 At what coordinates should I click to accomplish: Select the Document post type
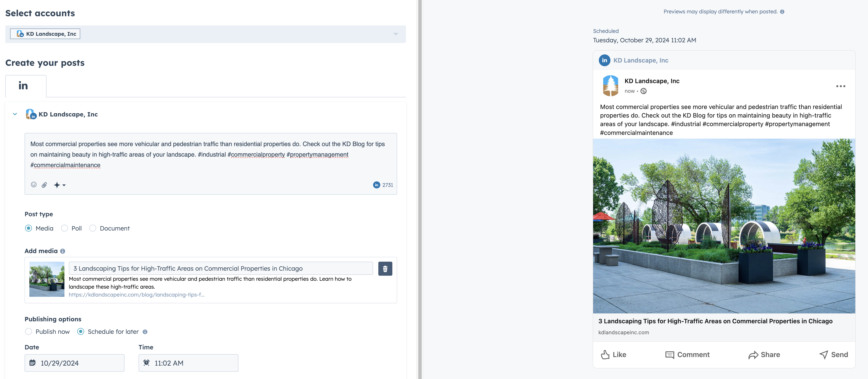[93, 228]
